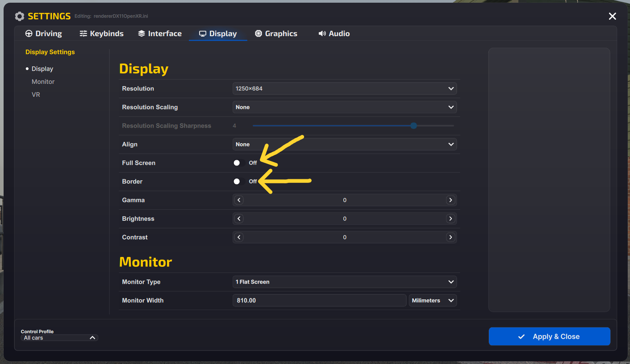
Task: Click the checkmark icon inside Apply & Close
Action: pyautogui.click(x=521, y=336)
